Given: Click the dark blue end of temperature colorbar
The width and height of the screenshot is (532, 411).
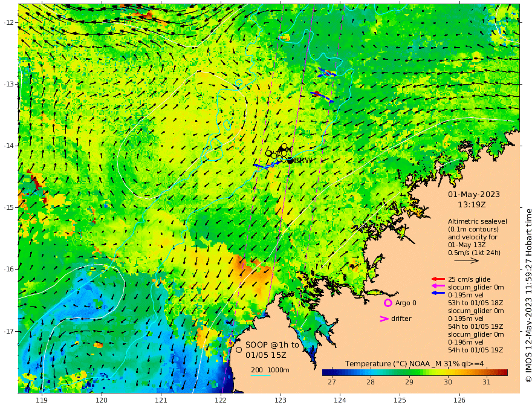Looking at the screenshot, I should [325, 373].
